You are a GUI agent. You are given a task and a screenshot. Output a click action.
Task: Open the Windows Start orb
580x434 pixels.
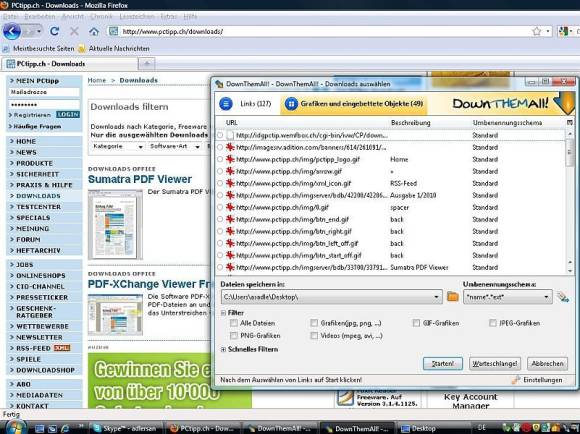coord(16,427)
